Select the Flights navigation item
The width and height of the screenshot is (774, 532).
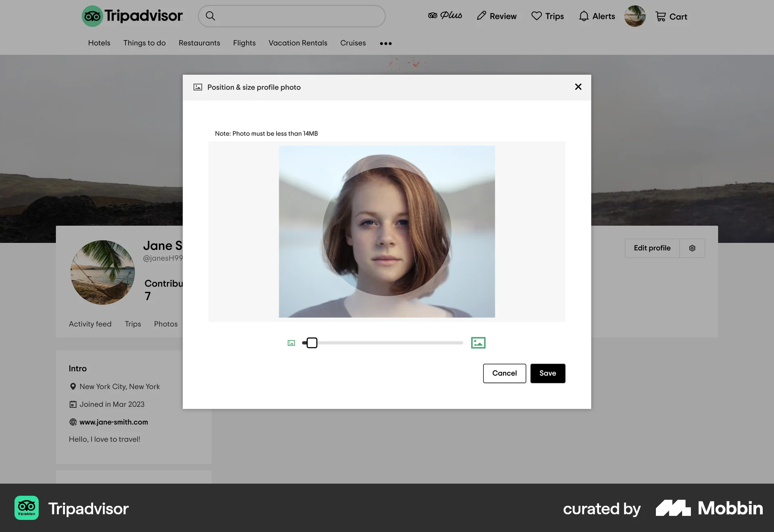pos(244,43)
